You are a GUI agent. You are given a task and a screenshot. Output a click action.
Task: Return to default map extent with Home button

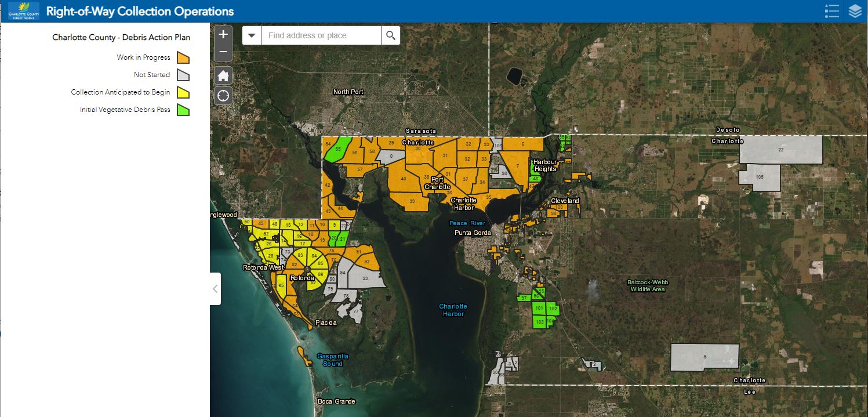pos(223,75)
